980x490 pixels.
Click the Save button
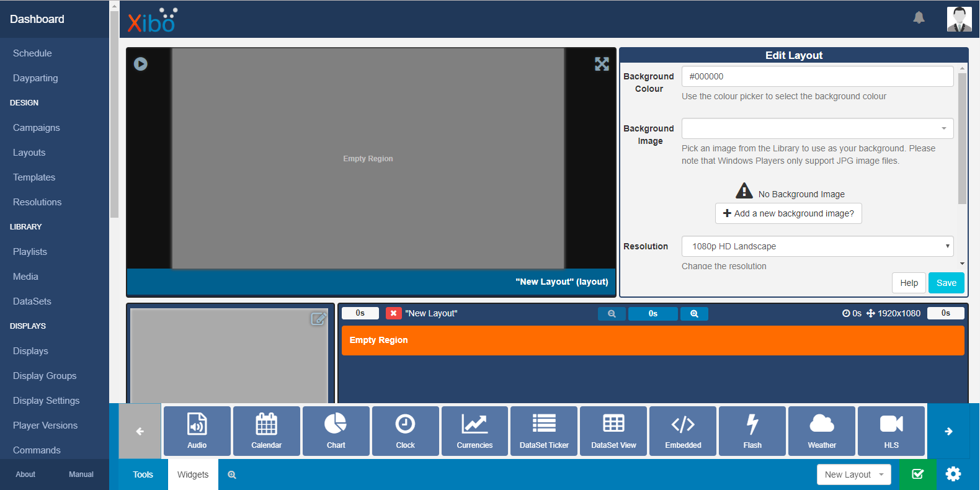(946, 283)
